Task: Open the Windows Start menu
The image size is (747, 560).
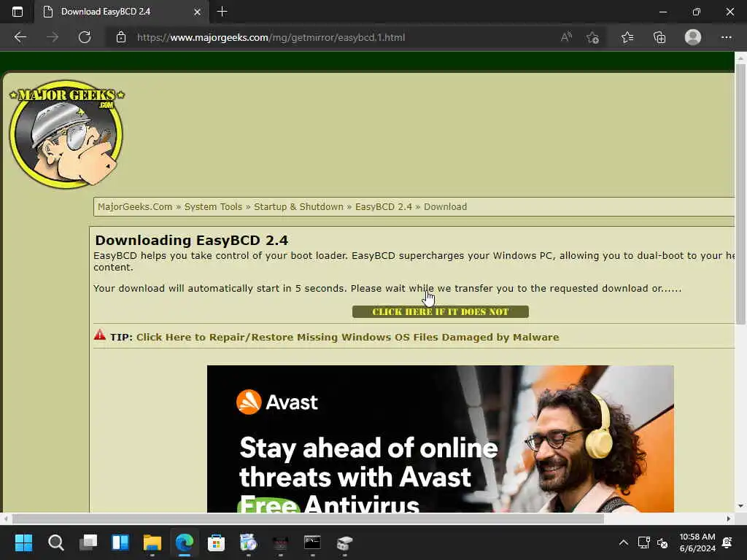Action: point(23,542)
